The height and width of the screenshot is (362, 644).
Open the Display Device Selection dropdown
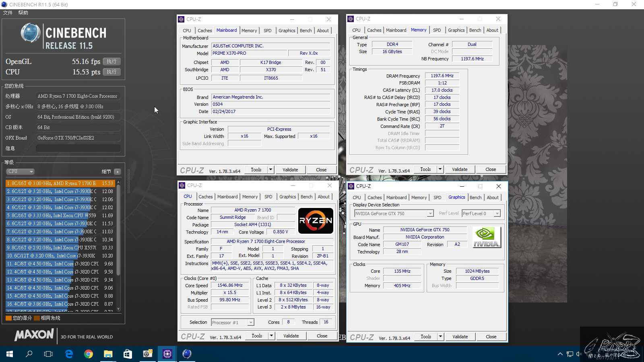point(394,214)
